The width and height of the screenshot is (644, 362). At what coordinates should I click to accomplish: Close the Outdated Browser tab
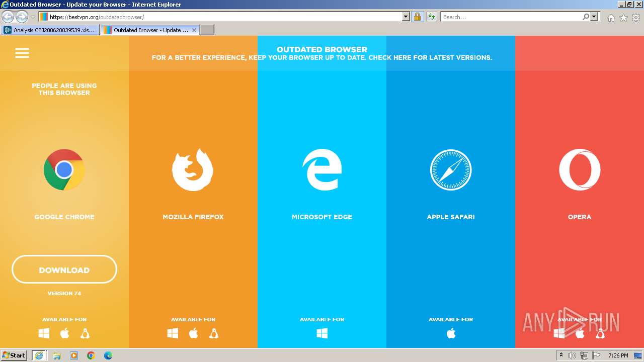pos(194,30)
